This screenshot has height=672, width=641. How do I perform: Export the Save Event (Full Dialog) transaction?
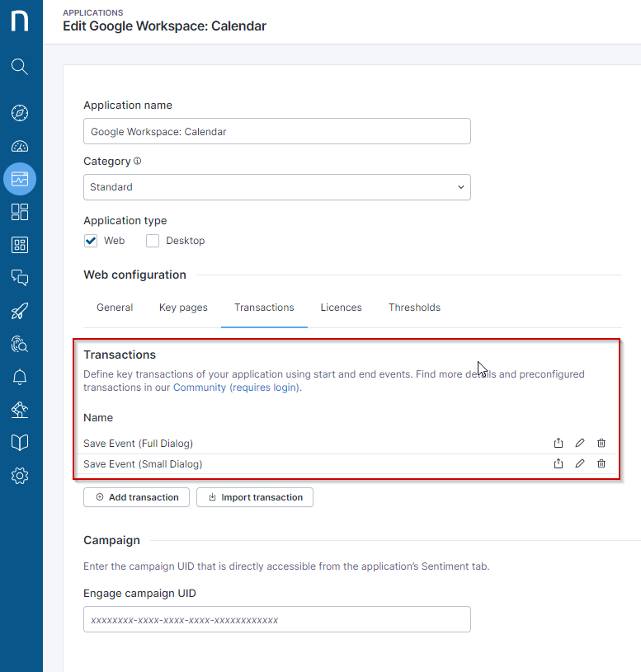(x=559, y=443)
